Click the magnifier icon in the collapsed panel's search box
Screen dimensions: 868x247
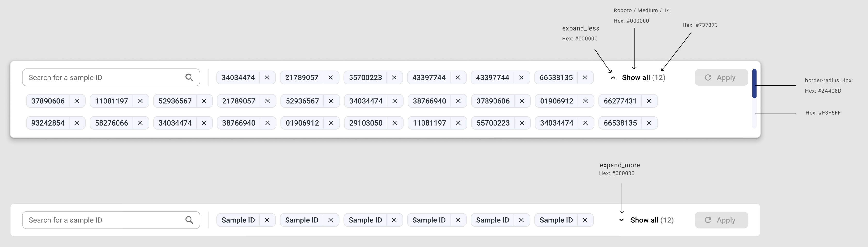point(189,220)
